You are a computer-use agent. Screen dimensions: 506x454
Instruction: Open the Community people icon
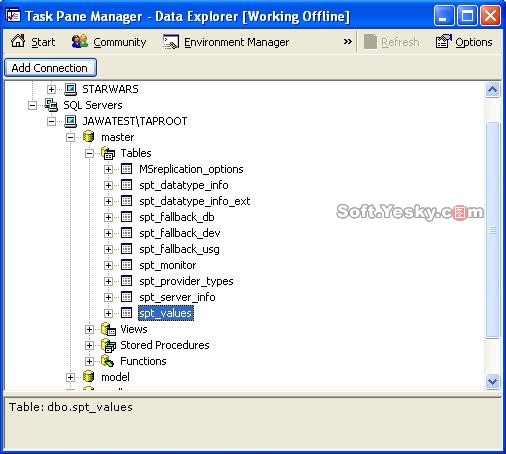[80, 42]
